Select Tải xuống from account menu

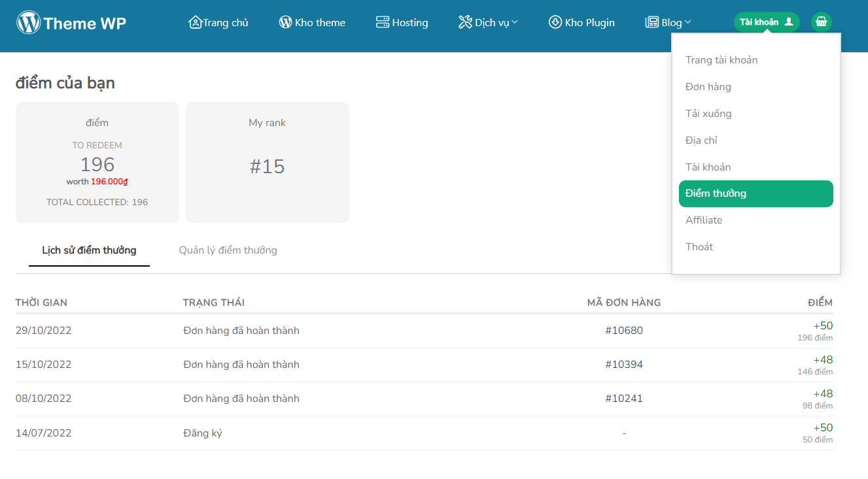tap(708, 114)
